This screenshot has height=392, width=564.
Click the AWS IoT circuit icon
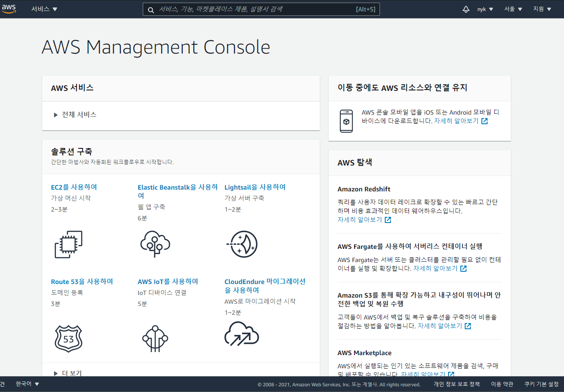pyautogui.click(x=155, y=339)
